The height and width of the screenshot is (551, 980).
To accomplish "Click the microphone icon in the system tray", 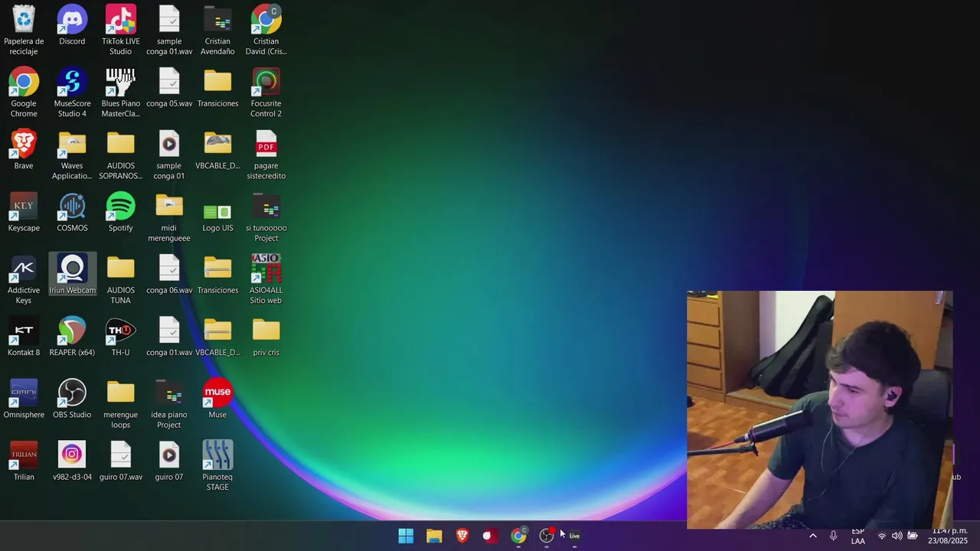I will [833, 536].
